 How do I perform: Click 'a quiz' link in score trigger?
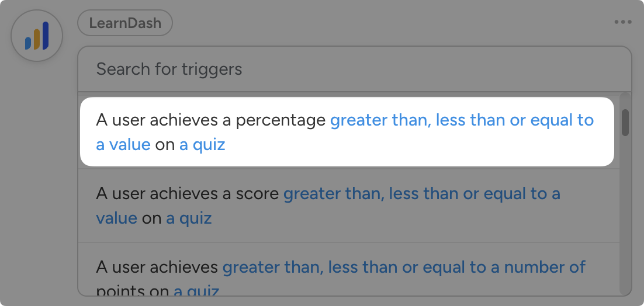189,218
